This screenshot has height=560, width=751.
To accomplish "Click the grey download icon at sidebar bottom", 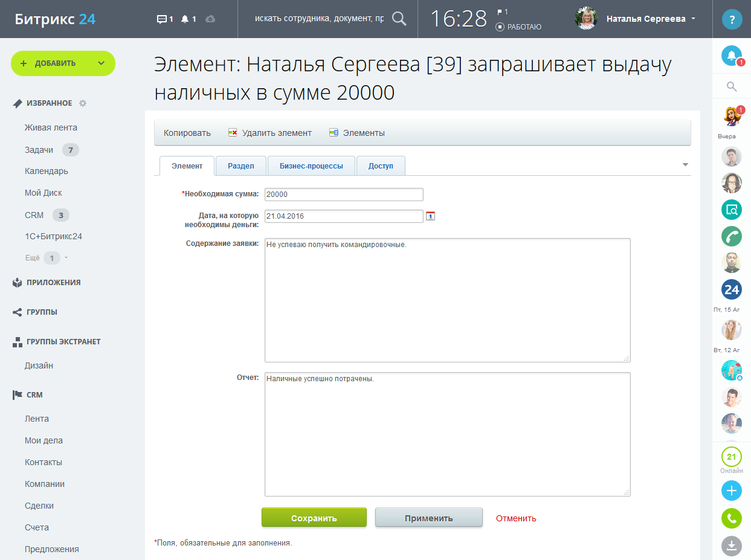I will [x=732, y=546].
